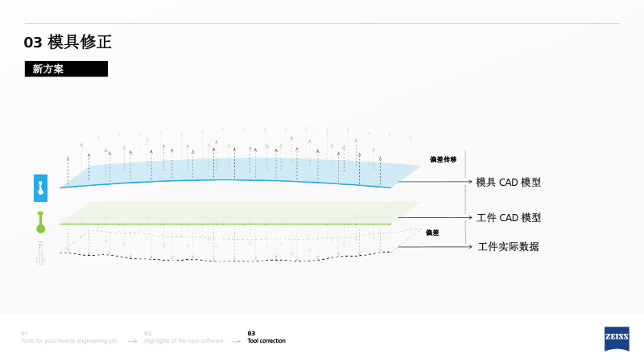
Task: Click arrow pointing to 工件实际数据
Action: click(469, 246)
